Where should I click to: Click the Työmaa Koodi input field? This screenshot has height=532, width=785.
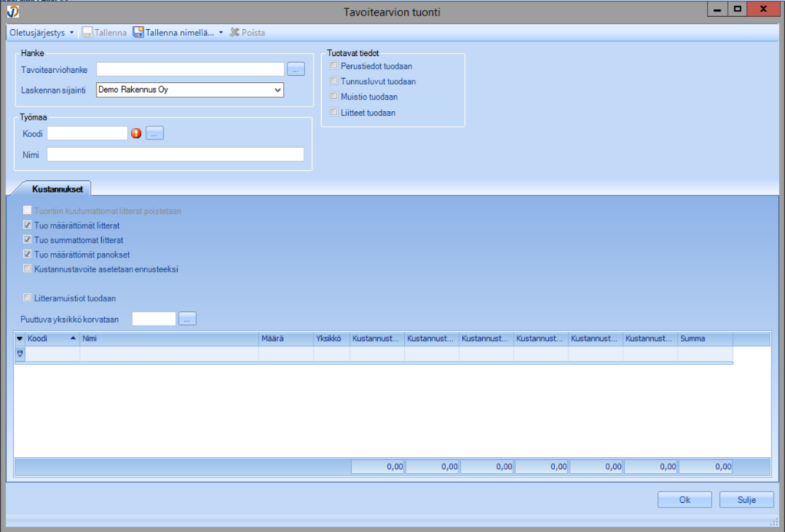tap(87, 133)
